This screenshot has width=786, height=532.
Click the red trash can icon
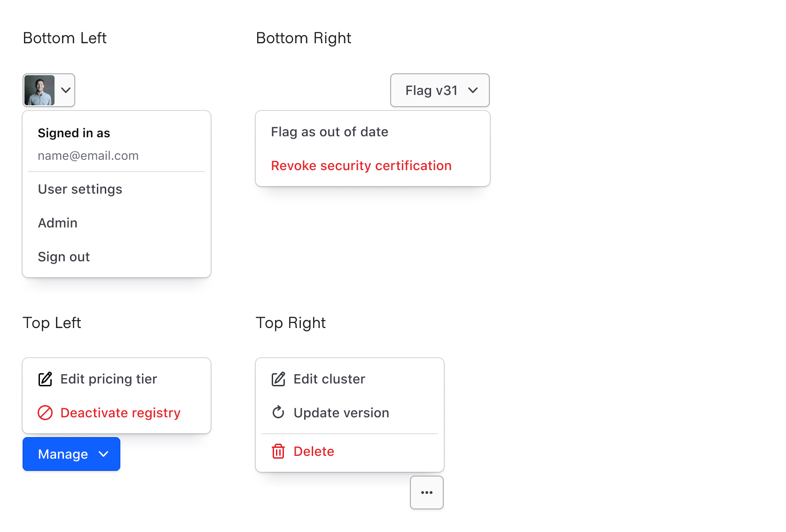coord(278,451)
